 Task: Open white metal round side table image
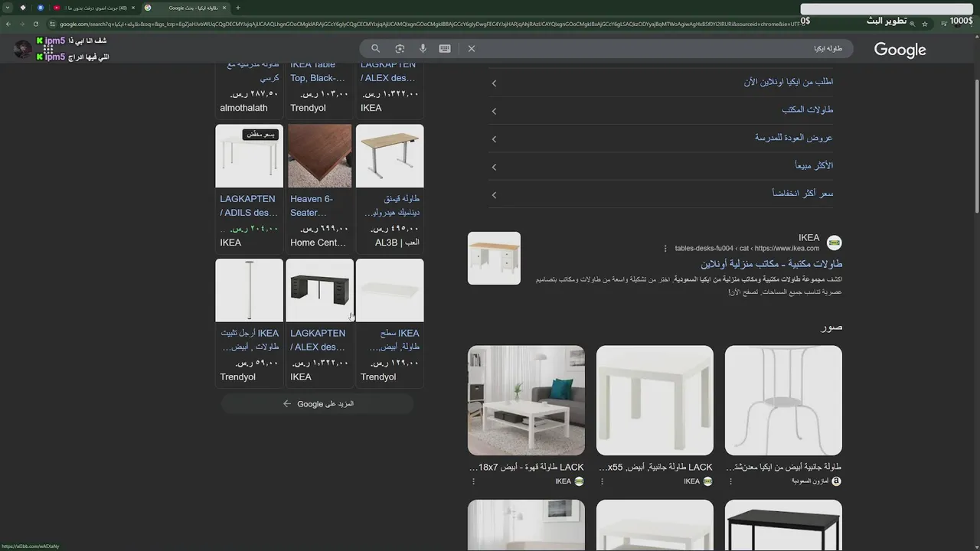click(783, 400)
